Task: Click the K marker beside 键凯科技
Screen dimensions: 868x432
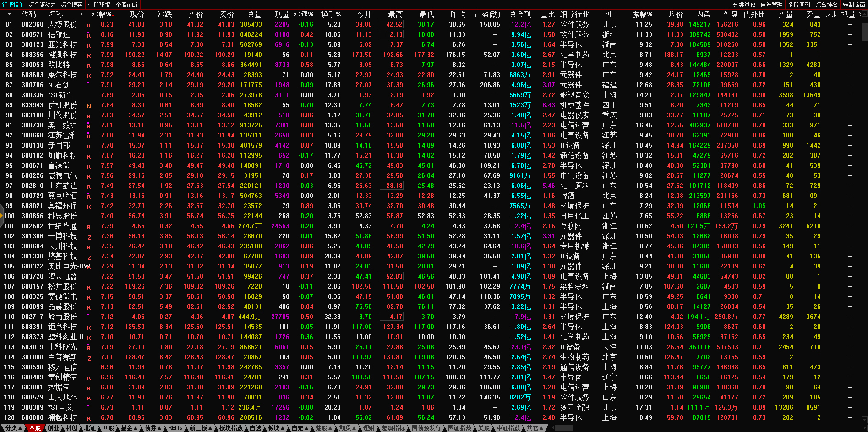Action: (x=89, y=56)
